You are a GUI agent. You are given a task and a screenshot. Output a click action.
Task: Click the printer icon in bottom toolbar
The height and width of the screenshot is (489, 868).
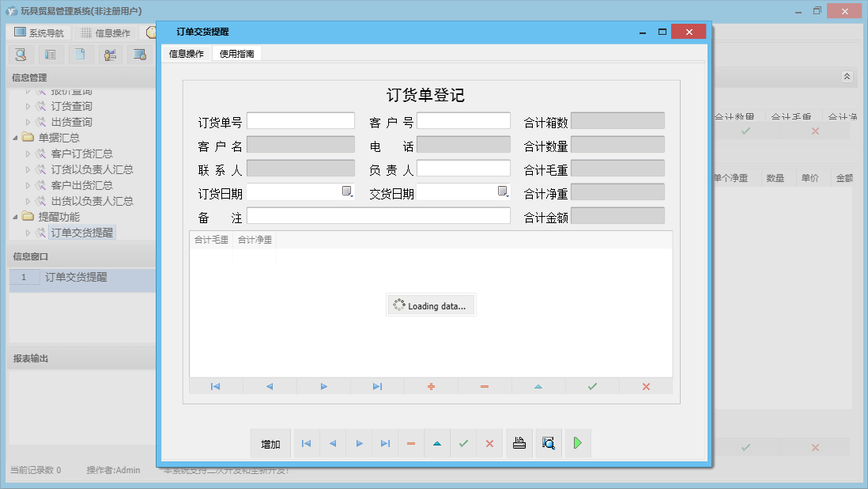point(519,444)
